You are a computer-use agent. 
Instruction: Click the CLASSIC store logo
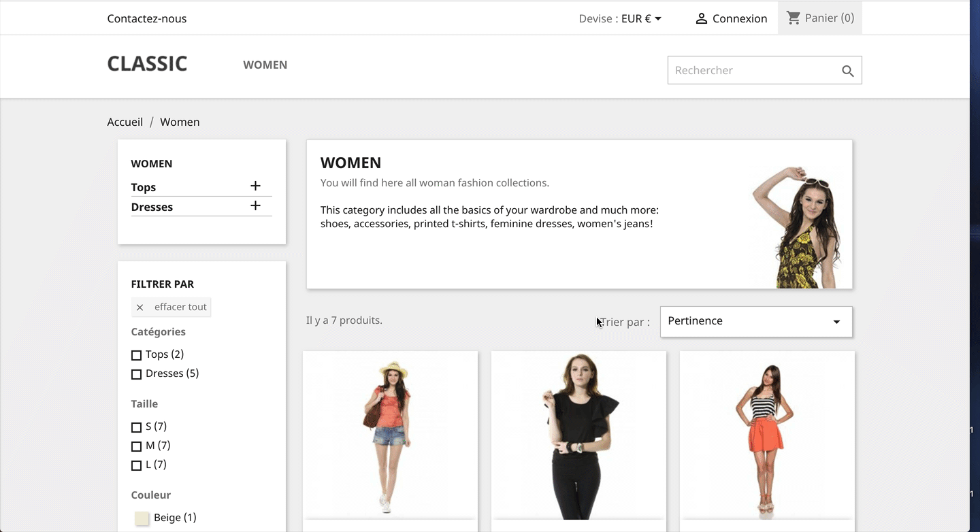(147, 63)
